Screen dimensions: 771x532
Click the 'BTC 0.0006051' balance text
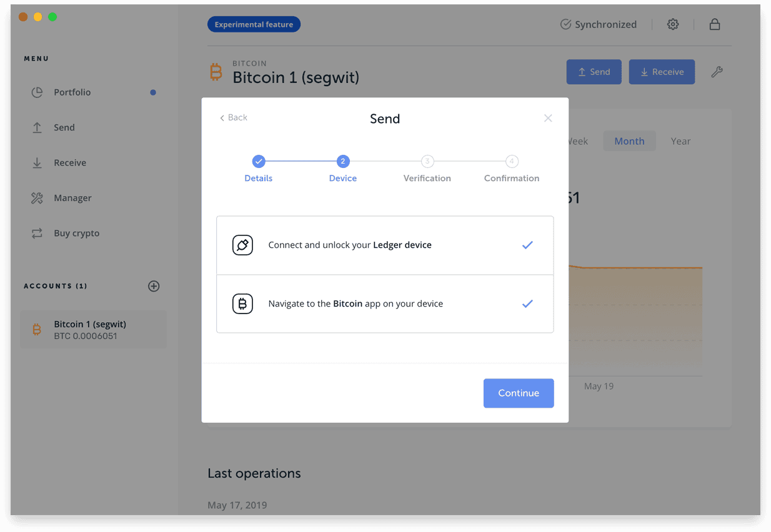tap(86, 336)
